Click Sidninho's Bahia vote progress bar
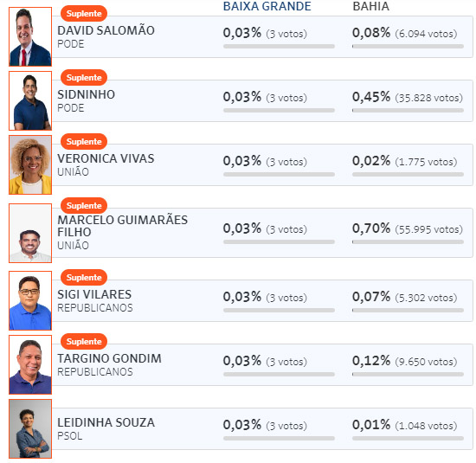The image size is (476, 463). (x=408, y=111)
